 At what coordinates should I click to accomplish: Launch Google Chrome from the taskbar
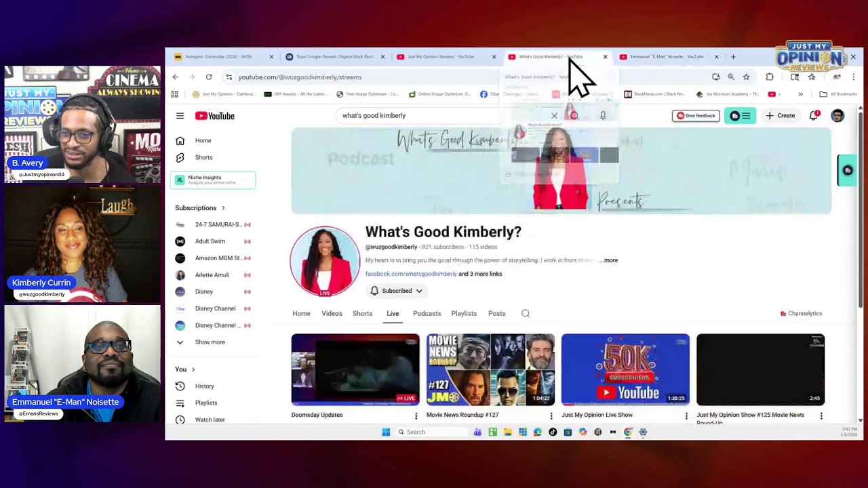628,432
